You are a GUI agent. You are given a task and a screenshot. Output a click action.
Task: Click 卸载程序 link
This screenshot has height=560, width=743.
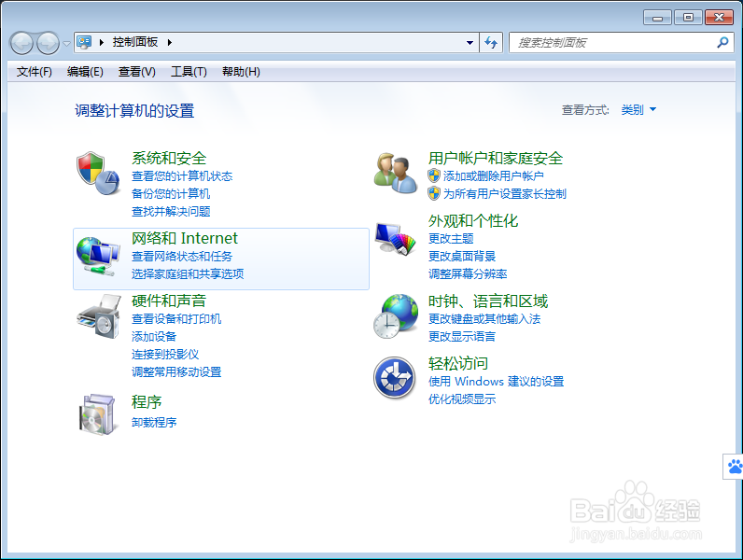(x=154, y=422)
